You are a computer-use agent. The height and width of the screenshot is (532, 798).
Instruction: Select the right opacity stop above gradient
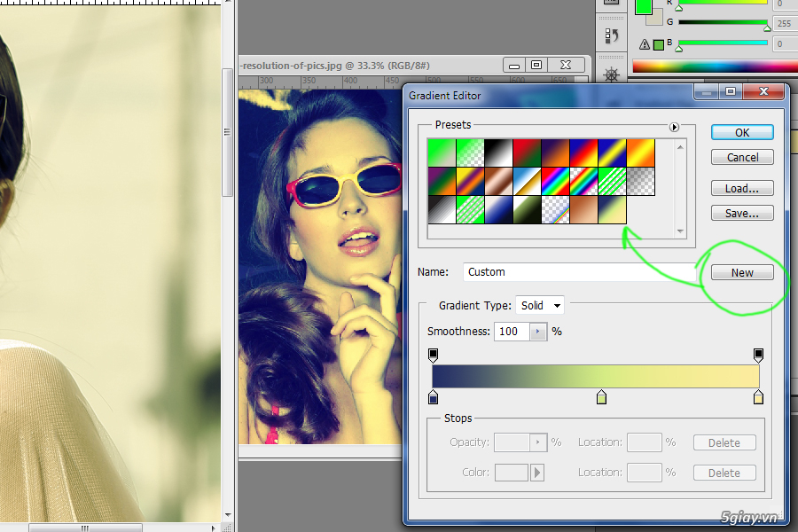pos(758,355)
